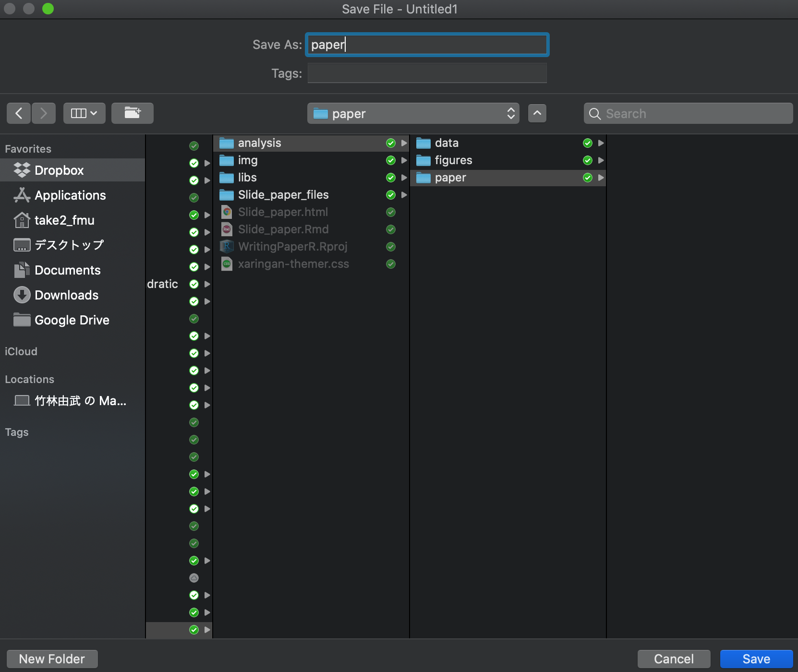Collapse dialog with the up-chevron button
798x672 pixels.
point(537,113)
